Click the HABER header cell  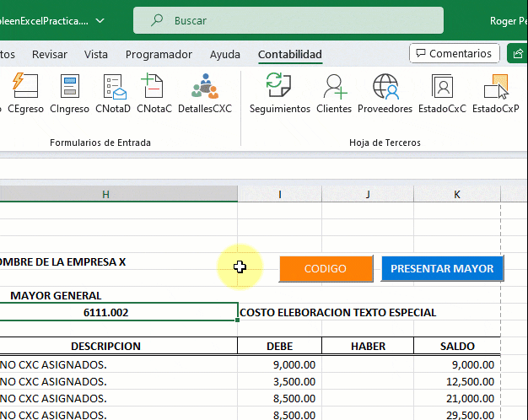(368, 346)
